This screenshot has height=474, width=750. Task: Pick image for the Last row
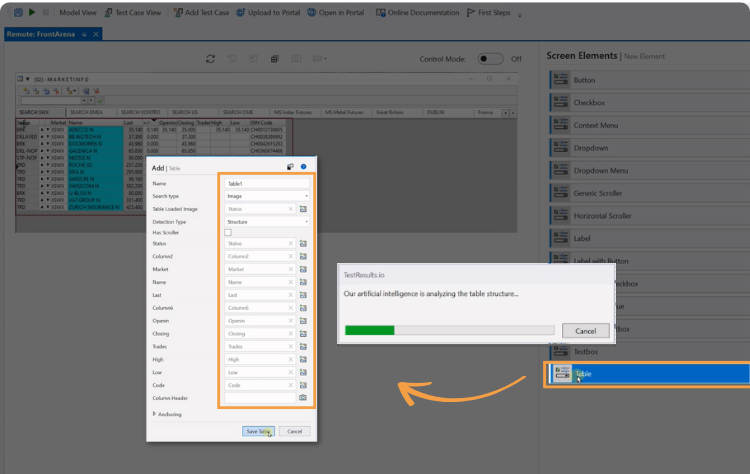pyautogui.click(x=303, y=295)
